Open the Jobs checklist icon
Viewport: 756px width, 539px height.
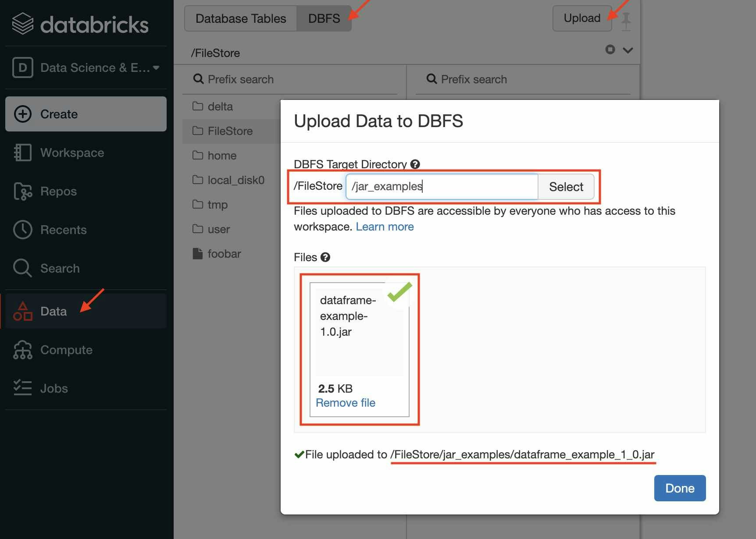point(23,388)
